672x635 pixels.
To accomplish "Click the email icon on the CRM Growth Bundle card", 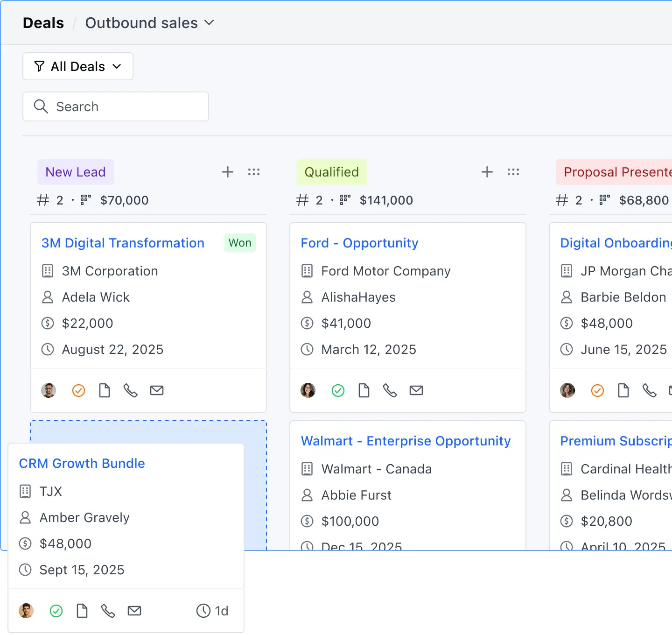I will click(134, 610).
